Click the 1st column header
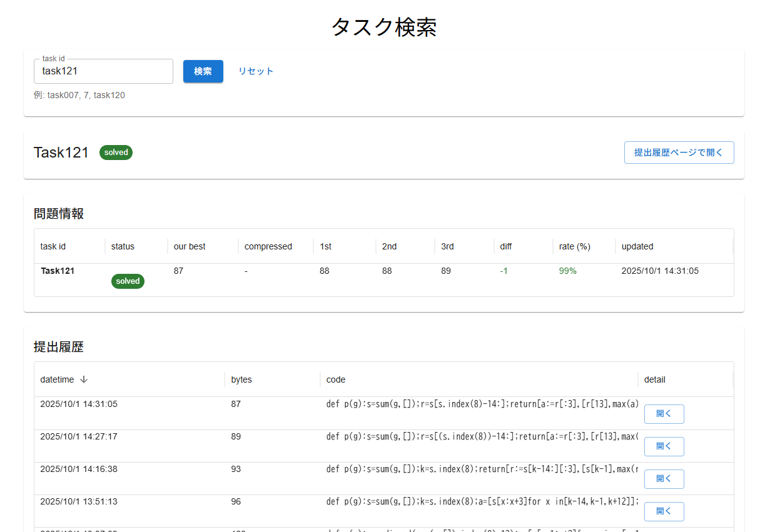760x532 pixels. (x=344, y=246)
